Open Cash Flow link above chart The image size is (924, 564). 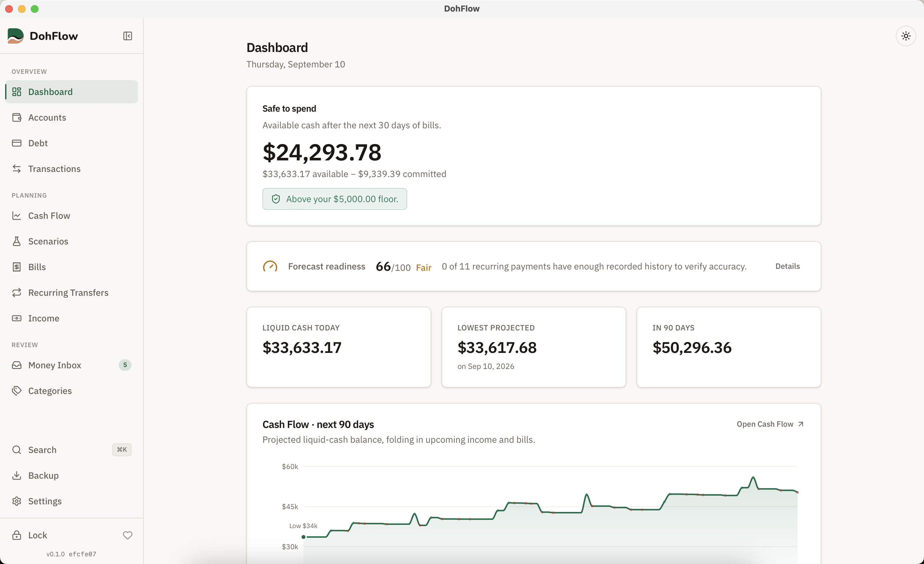click(770, 424)
